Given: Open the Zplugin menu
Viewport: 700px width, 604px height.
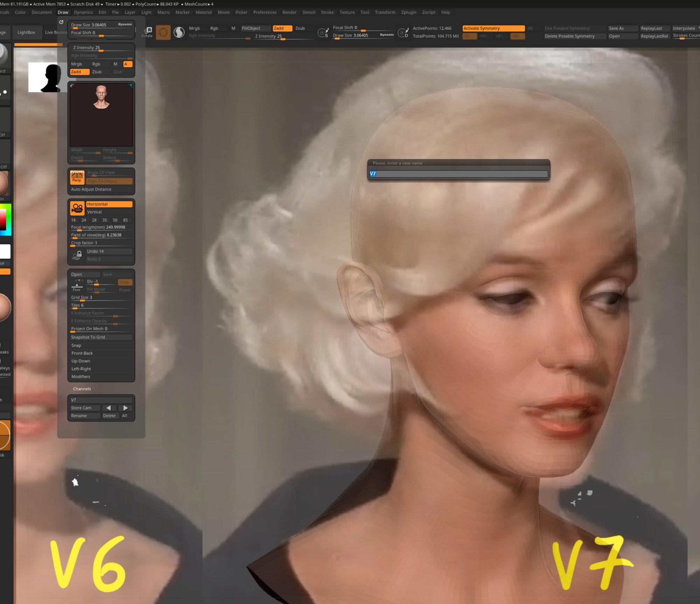Looking at the screenshot, I should (x=408, y=12).
